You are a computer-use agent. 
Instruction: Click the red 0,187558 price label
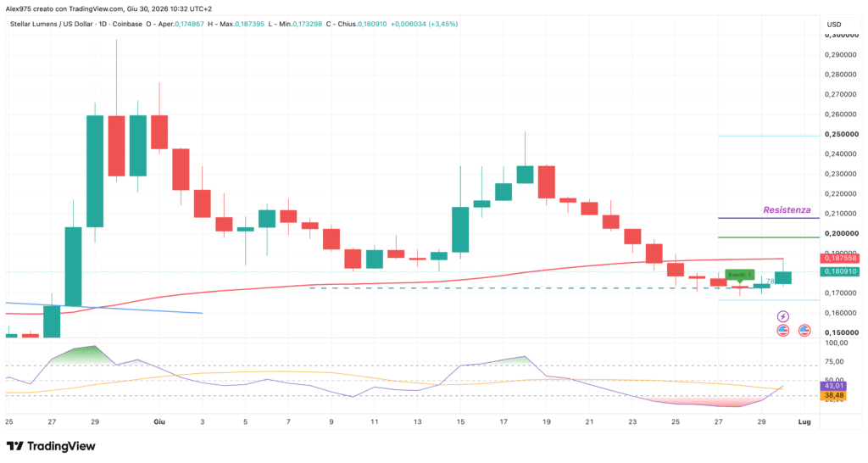coord(841,258)
